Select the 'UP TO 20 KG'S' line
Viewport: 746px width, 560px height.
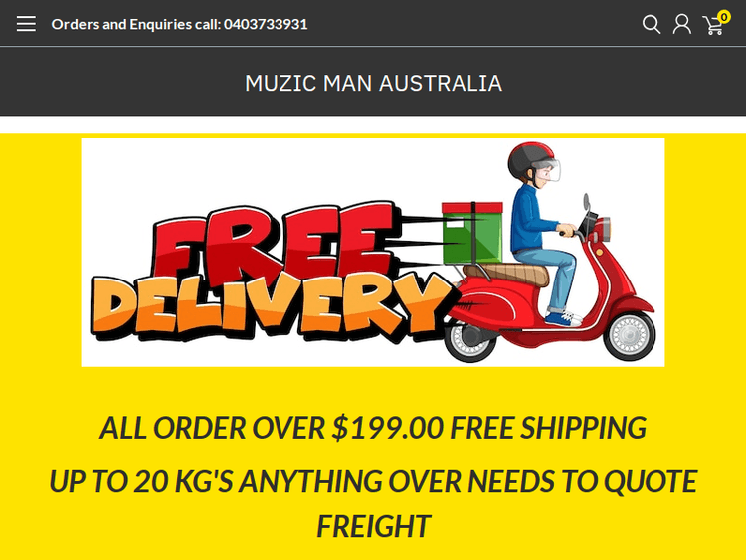pos(373,481)
